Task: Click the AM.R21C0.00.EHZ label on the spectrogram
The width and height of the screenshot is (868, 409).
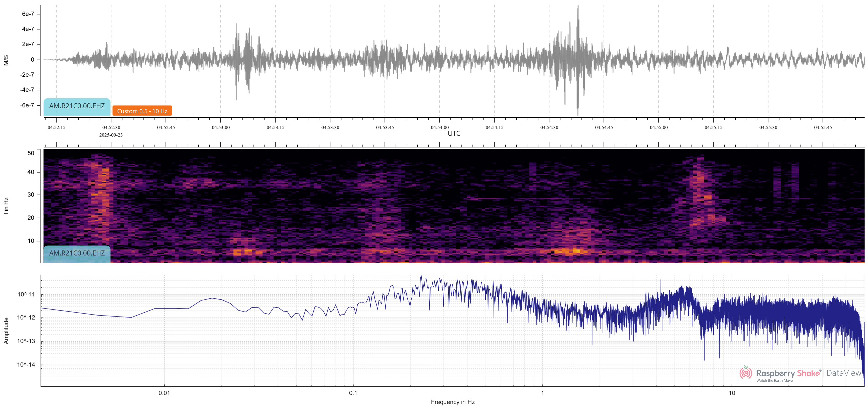Action: [77, 253]
